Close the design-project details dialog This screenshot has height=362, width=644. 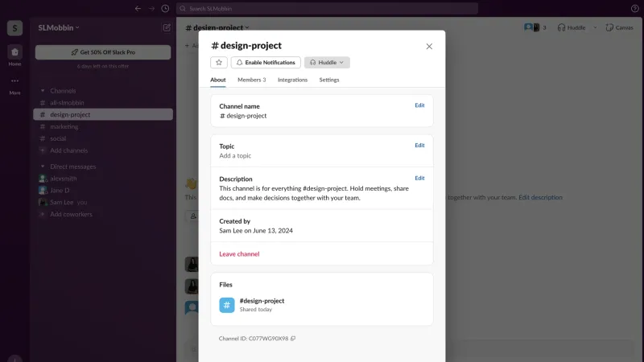(429, 47)
